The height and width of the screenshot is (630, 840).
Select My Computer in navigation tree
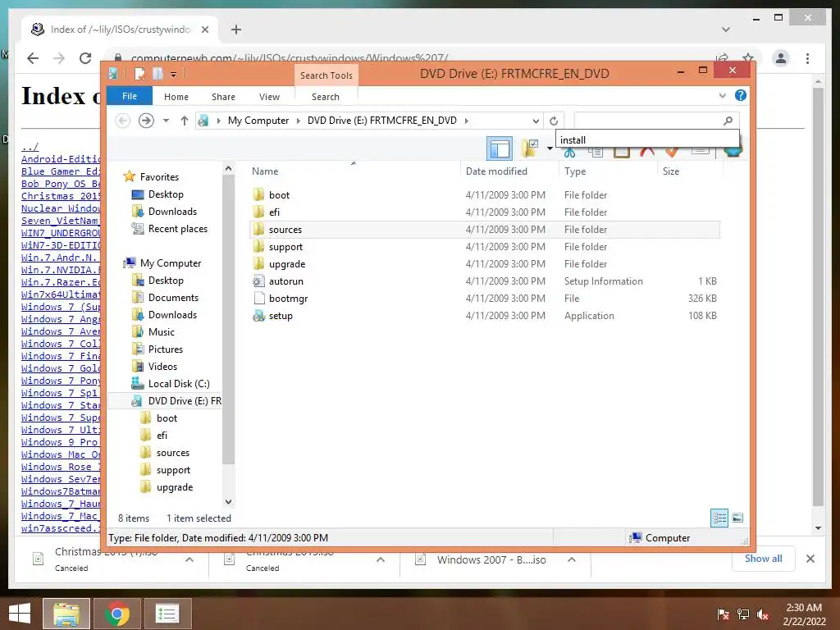pyautogui.click(x=171, y=263)
